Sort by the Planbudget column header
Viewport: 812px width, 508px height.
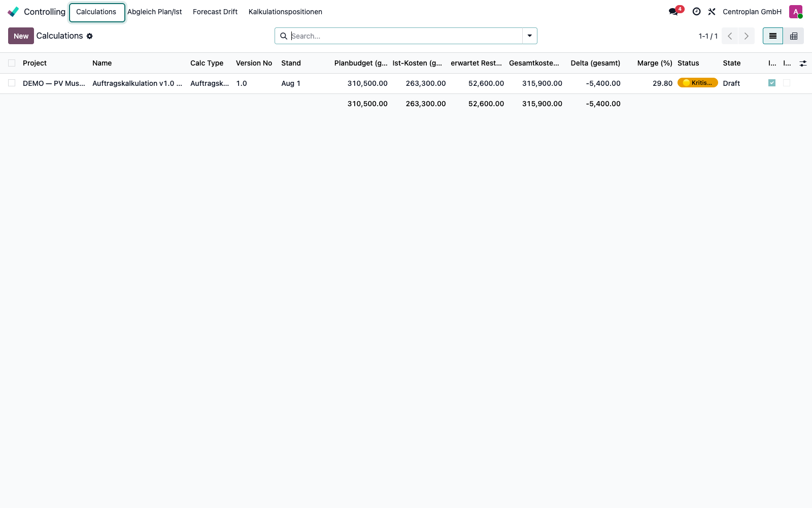pyautogui.click(x=361, y=63)
